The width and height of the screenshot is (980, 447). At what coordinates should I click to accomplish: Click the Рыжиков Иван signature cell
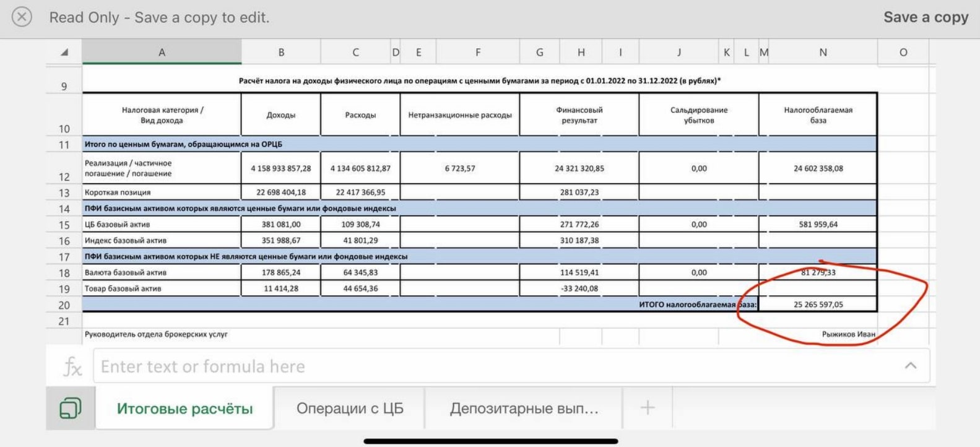point(848,334)
